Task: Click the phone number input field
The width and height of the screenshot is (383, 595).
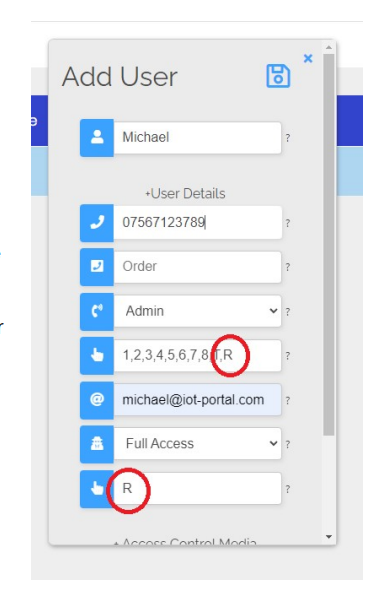Action: tap(197, 222)
